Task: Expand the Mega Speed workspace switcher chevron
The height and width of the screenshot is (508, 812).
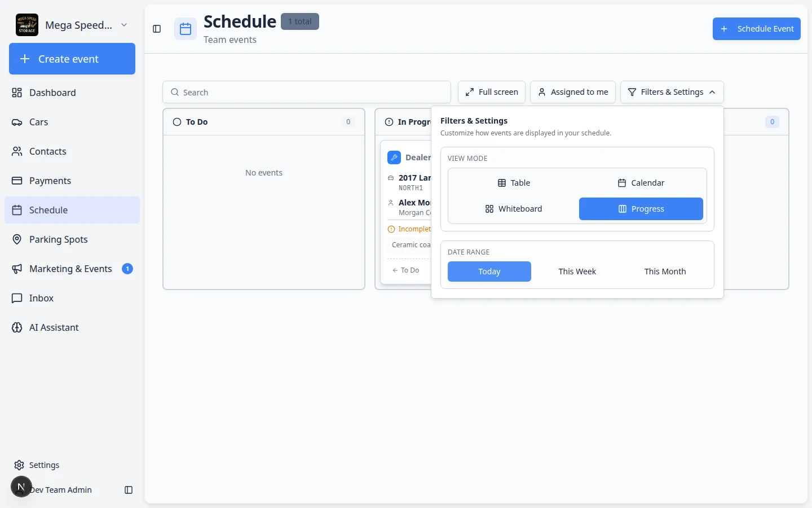Action: (x=124, y=25)
